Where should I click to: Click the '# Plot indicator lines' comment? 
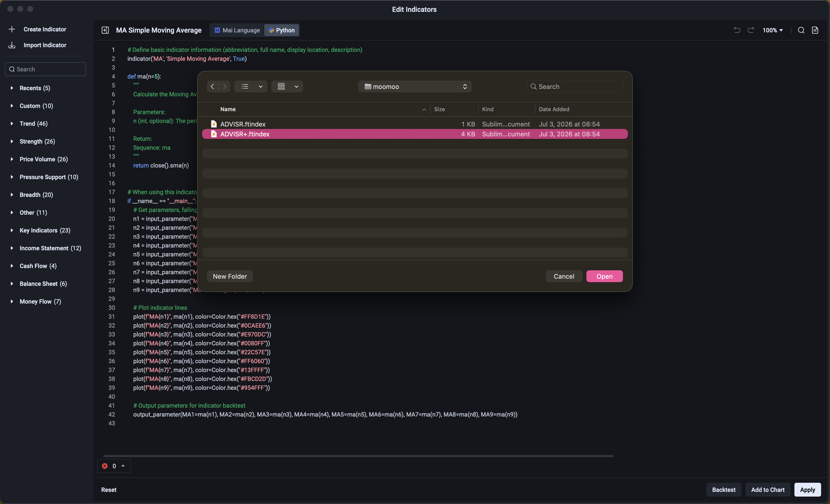pos(160,308)
